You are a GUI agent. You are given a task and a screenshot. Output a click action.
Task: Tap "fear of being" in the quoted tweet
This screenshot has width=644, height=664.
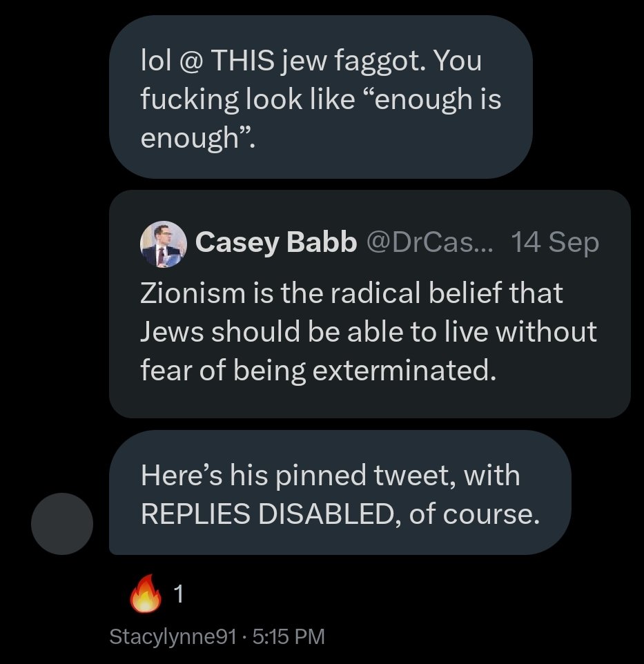223,371
